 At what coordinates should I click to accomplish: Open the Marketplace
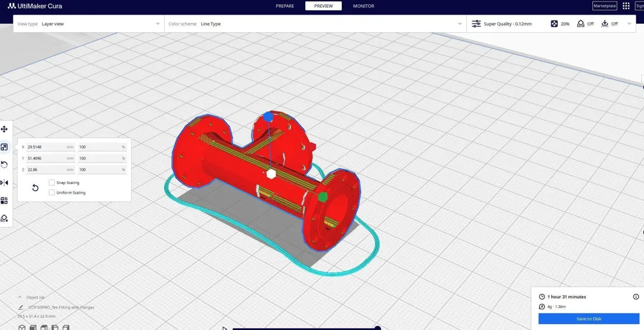click(x=605, y=6)
